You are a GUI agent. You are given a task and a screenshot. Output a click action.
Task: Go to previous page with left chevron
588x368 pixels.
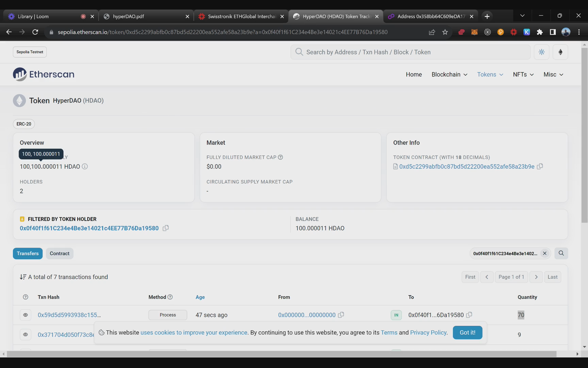tap(487, 277)
